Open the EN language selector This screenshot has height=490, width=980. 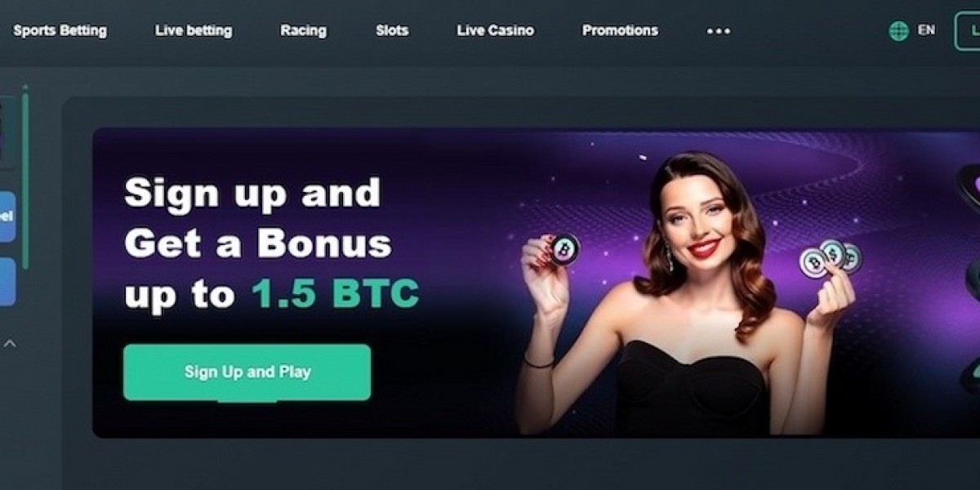(926, 30)
